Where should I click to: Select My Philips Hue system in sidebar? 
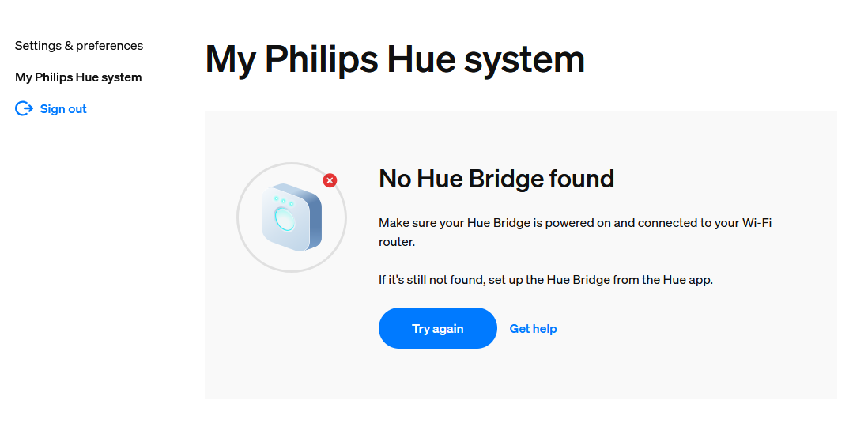pyautogui.click(x=78, y=77)
